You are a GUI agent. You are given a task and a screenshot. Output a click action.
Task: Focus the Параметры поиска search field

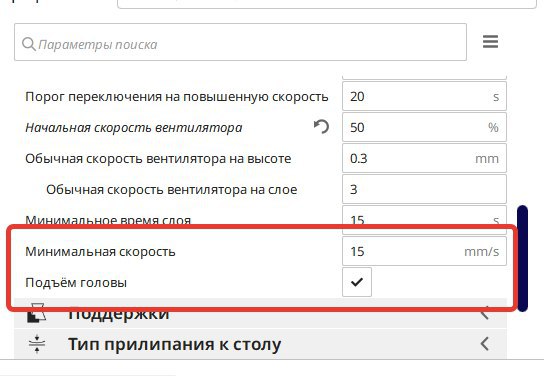point(240,42)
